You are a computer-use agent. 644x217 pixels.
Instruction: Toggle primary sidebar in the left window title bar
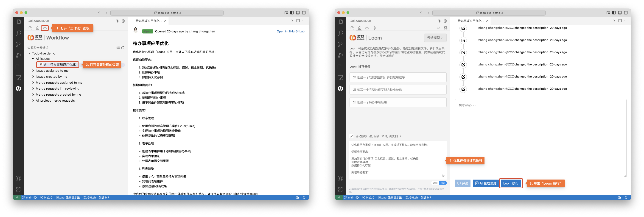point(292,13)
